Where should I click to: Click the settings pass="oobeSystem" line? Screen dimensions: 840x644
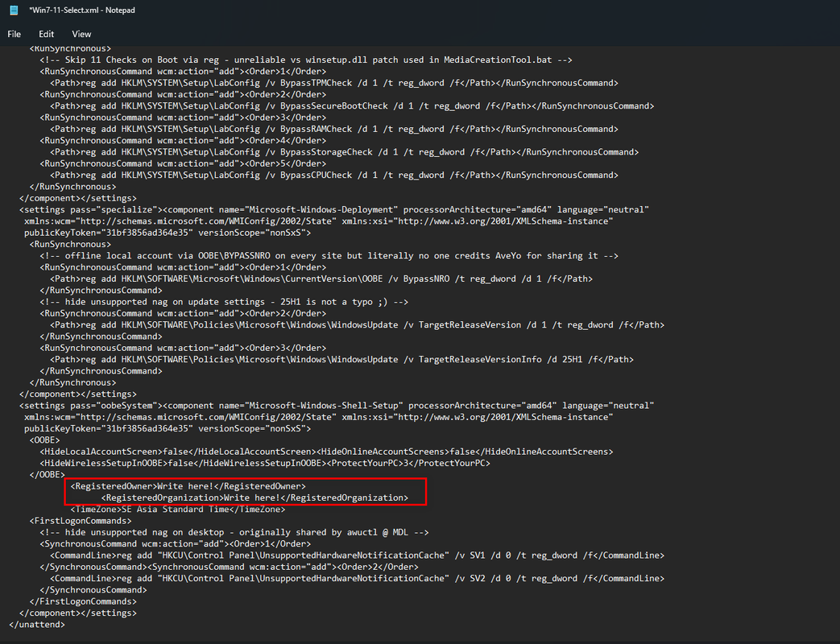337,406
